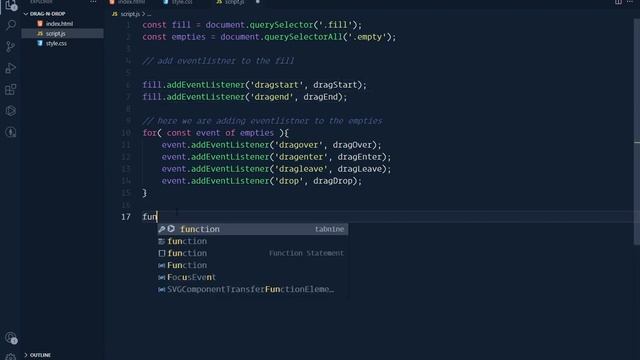Image resolution: width=640 pixels, height=360 pixels.
Task: Click the split editor icon
Action: [x=618, y=2]
